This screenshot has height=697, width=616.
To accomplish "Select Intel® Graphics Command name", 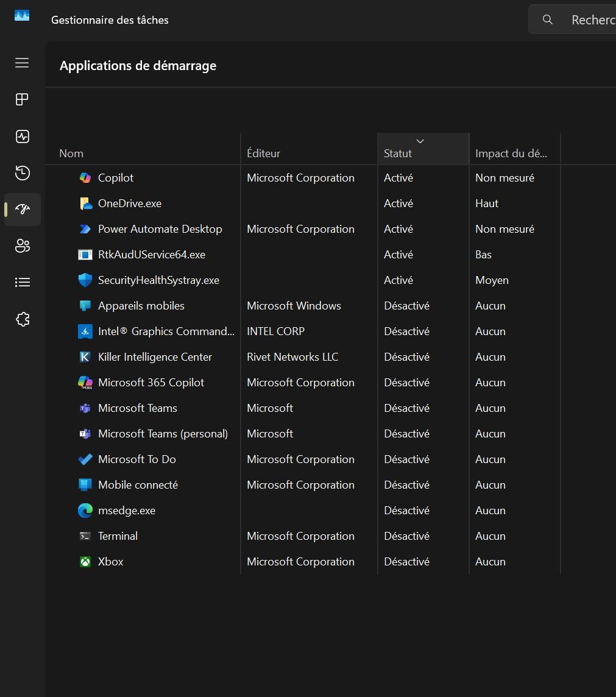I will pyautogui.click(x=166, y=331).
